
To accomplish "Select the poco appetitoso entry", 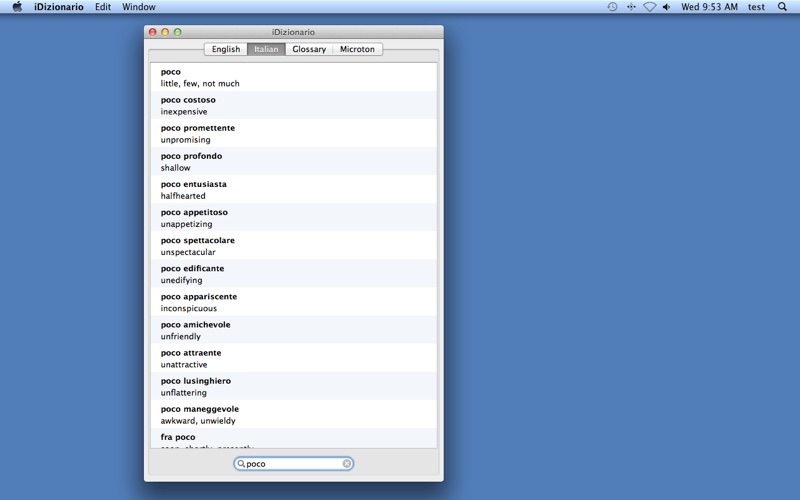I will tap(294, 217).
